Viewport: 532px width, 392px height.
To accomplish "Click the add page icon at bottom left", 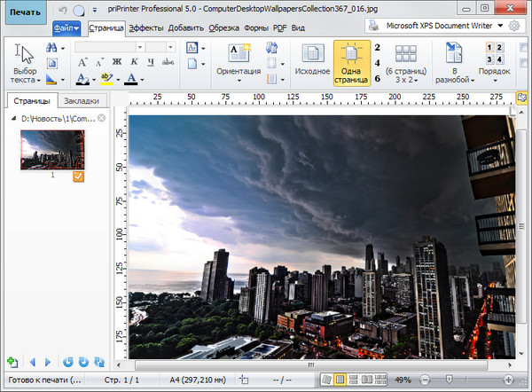I will 12,362.
